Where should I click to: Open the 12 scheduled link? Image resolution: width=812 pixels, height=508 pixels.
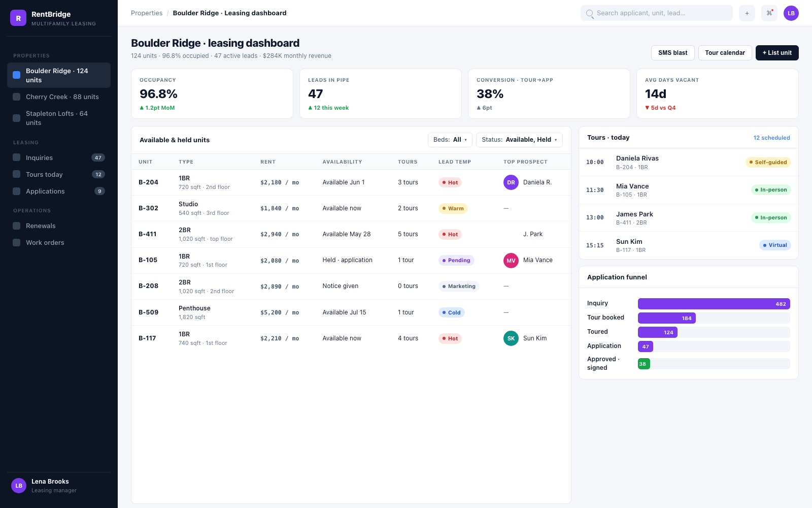click(x=771, y=138)
